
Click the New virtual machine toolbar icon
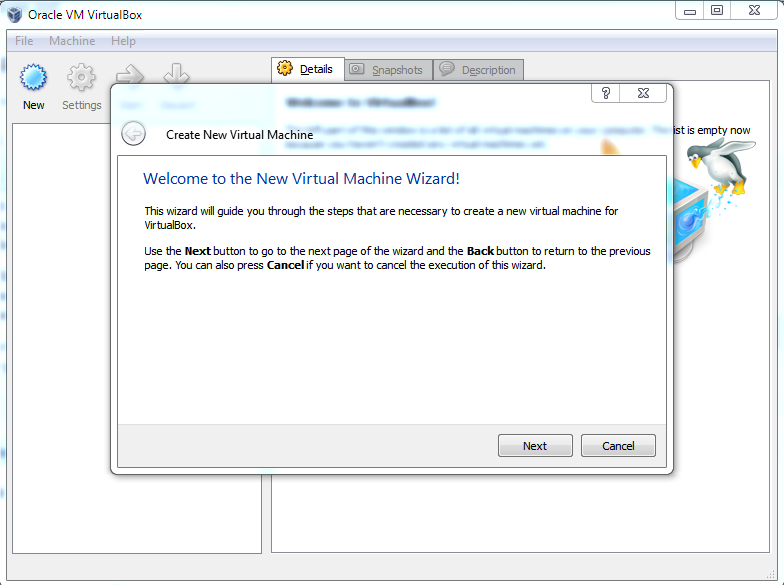(x=34, y=78)
